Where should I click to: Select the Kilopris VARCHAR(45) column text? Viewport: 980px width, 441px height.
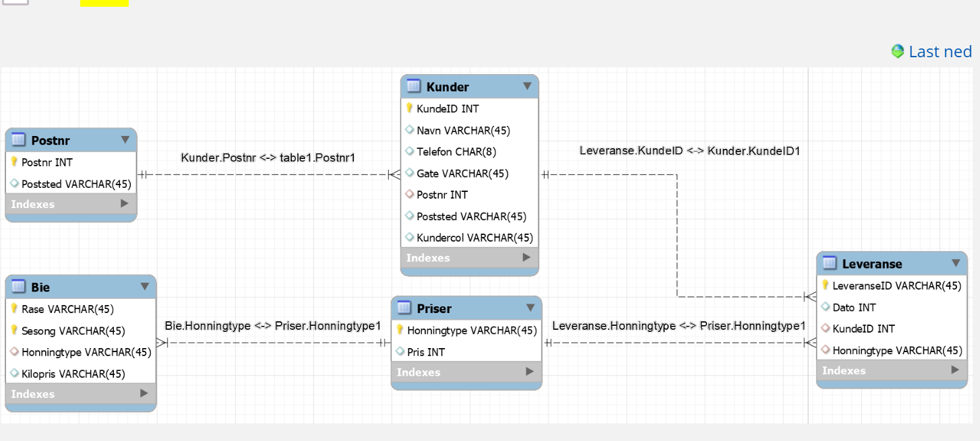[x=73, y=374]
